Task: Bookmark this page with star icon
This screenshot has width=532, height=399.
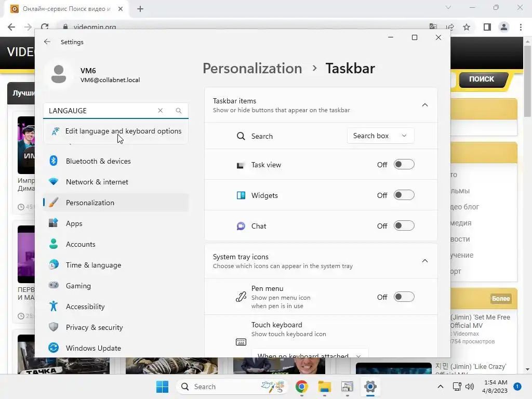Action: click(467, 27)
